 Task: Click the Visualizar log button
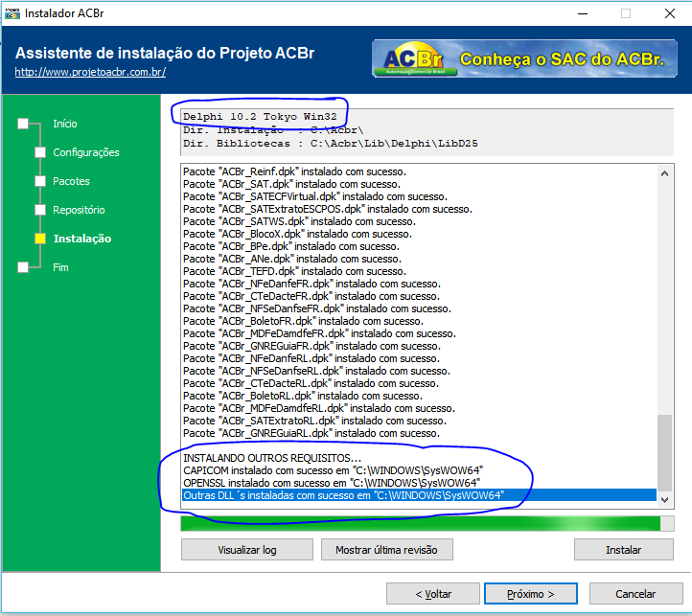coord(247,550)
